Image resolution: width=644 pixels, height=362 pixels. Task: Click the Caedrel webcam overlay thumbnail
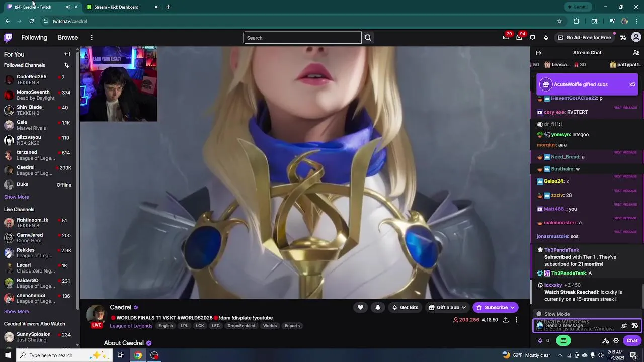pyautogui.click(x=119, y=84)
